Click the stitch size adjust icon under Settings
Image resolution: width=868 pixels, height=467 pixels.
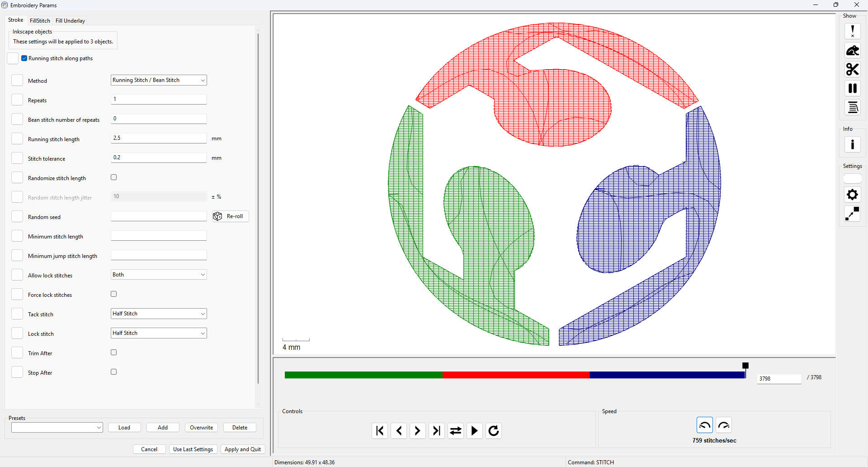852,214
